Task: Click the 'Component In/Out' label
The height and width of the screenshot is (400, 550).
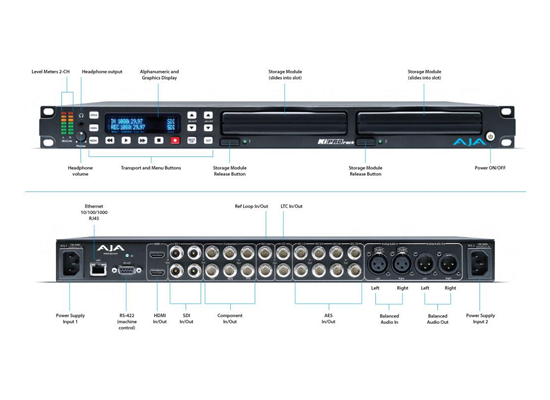Action: pos(230,319)
